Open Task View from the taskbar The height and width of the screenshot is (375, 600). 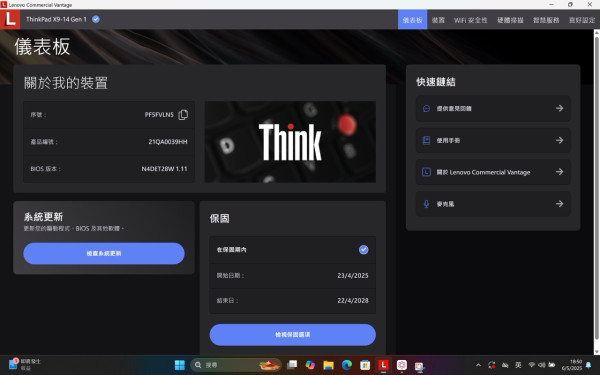click(292, 365)
